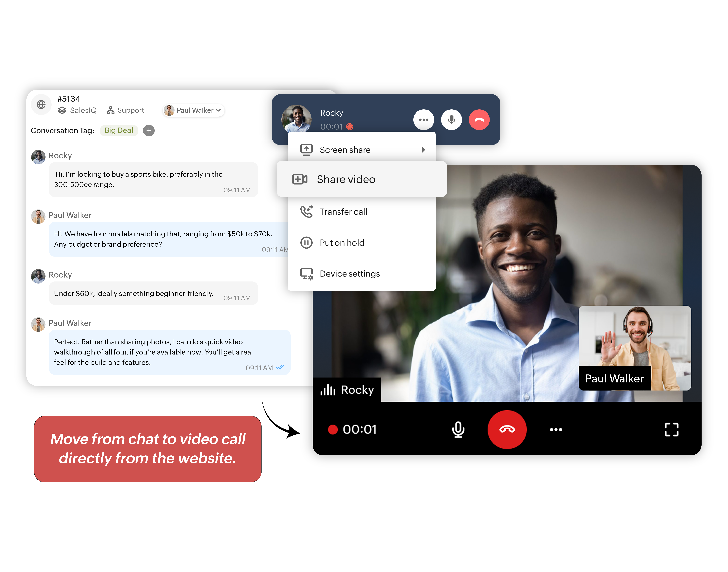Click message "Under $60k, ideally something beginner-friendly."
Viewport: 728px width, 572px height.
click(153, 293)
